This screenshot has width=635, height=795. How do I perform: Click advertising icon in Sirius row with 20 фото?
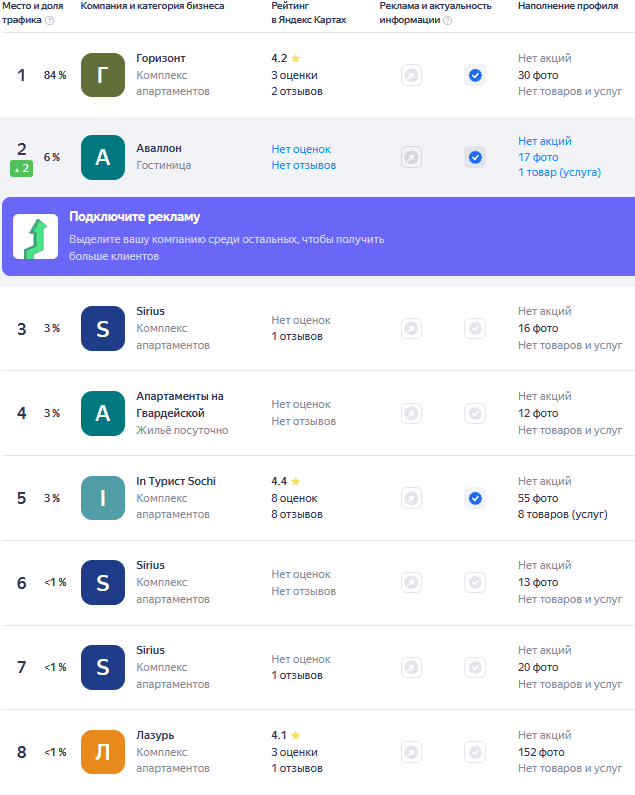pyautogui.click(x=411, y=667)
